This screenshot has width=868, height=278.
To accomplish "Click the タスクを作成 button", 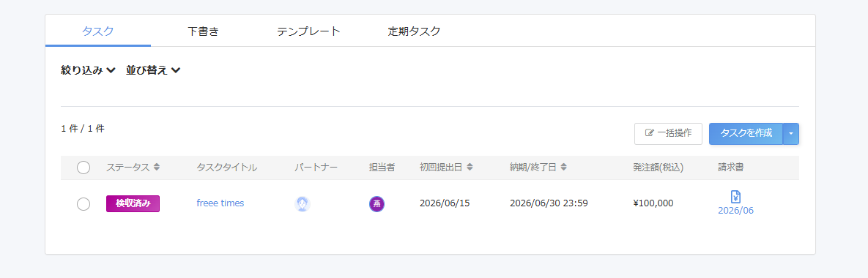I will click(746, 134).
